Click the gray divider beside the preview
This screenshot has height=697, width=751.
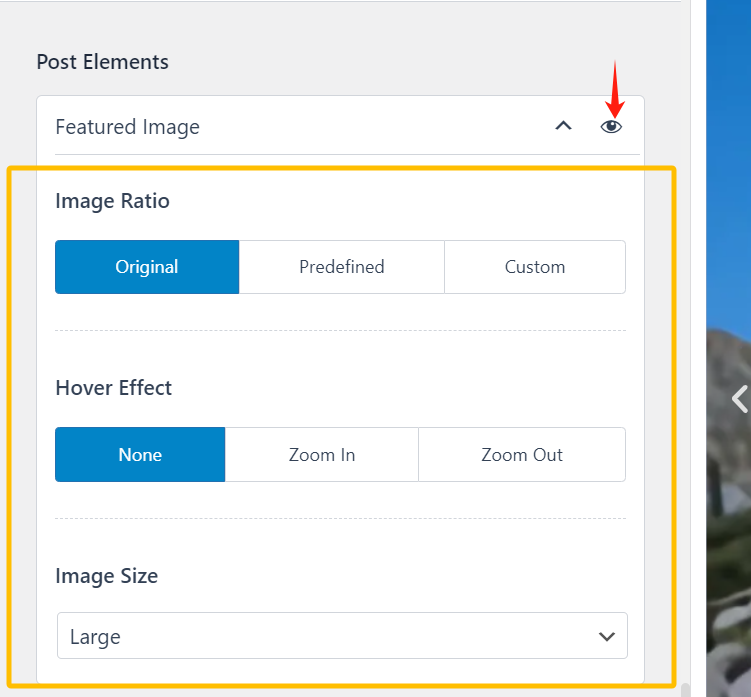[698, 350]
